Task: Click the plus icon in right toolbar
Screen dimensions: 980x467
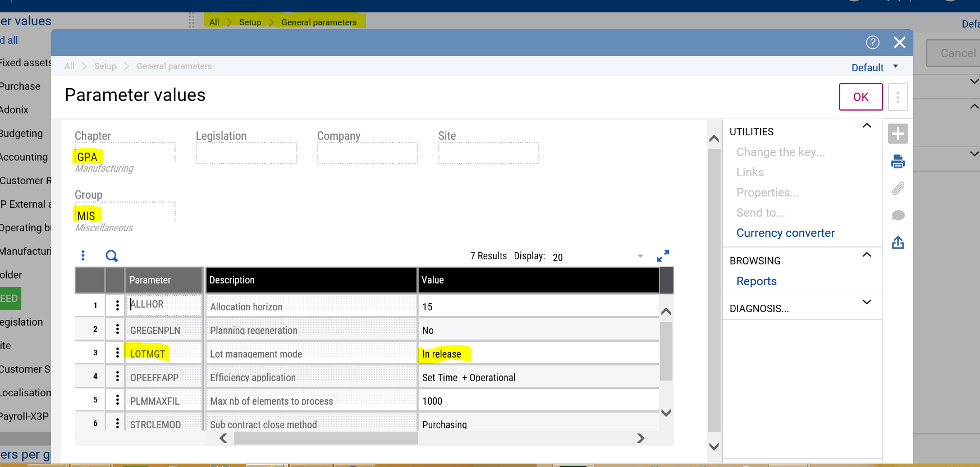Action: pos(897,134)
